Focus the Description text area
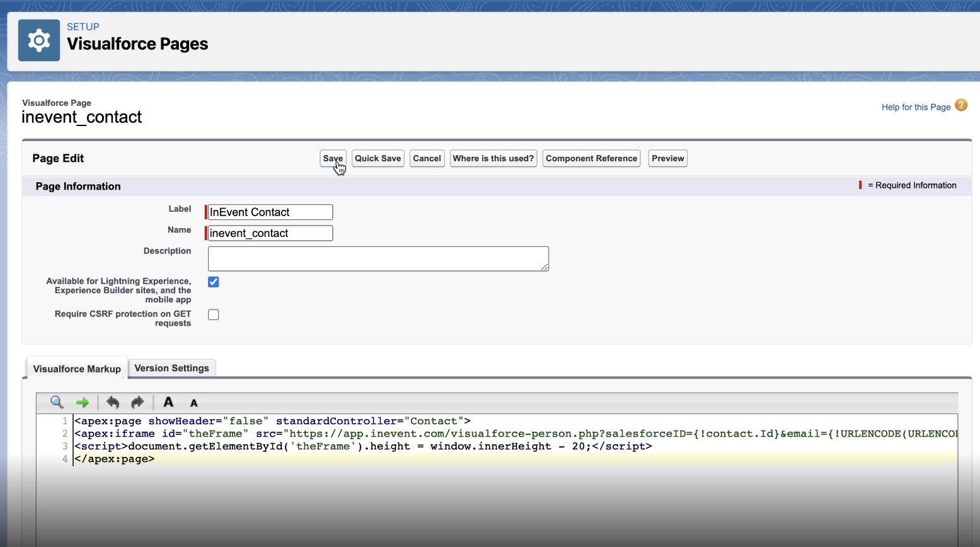The height and width of the screenshot is (547, 980). point(378,258)
